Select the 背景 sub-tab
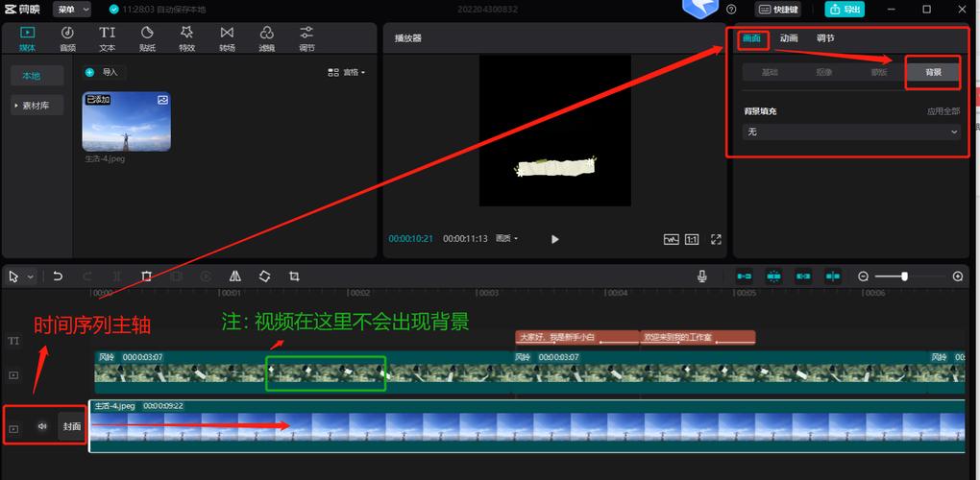This screenshot has height=480, width=980. tap(933, 72)
